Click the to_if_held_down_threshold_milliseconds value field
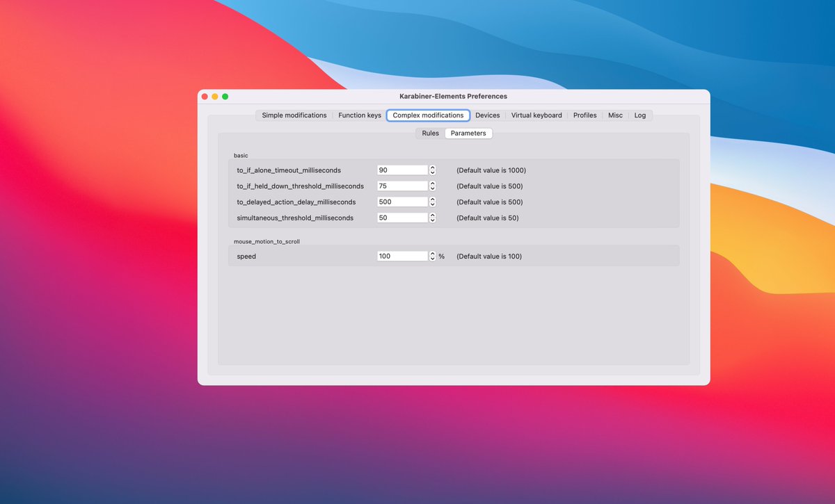This screenshot has width=835, height=504. (402, 186)
